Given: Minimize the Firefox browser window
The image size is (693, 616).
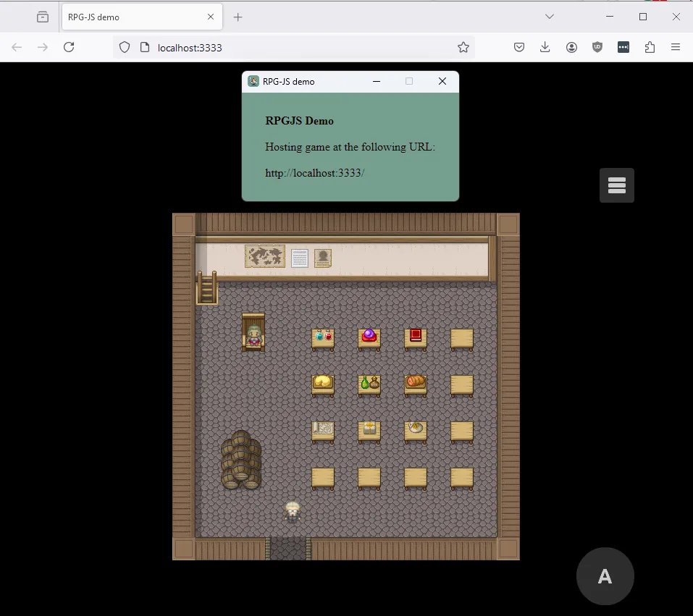Looking at the screenshot, I should 610,17.
